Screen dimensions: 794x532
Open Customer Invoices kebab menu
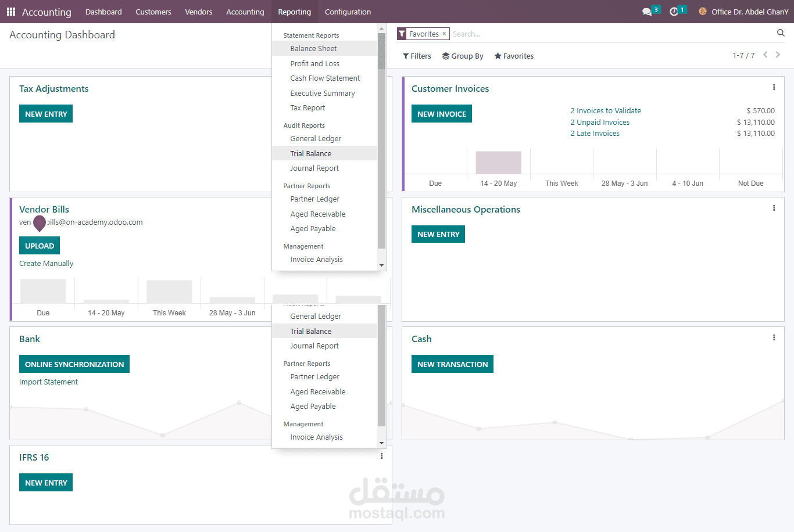pyautogui.click(x=774, y=87)
